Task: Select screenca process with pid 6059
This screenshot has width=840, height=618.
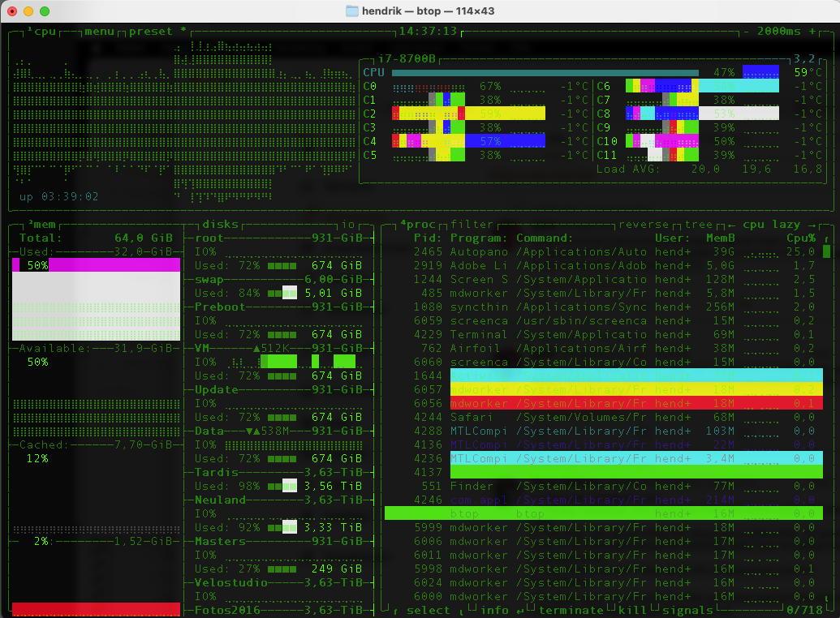Action: tap(604, 321)
